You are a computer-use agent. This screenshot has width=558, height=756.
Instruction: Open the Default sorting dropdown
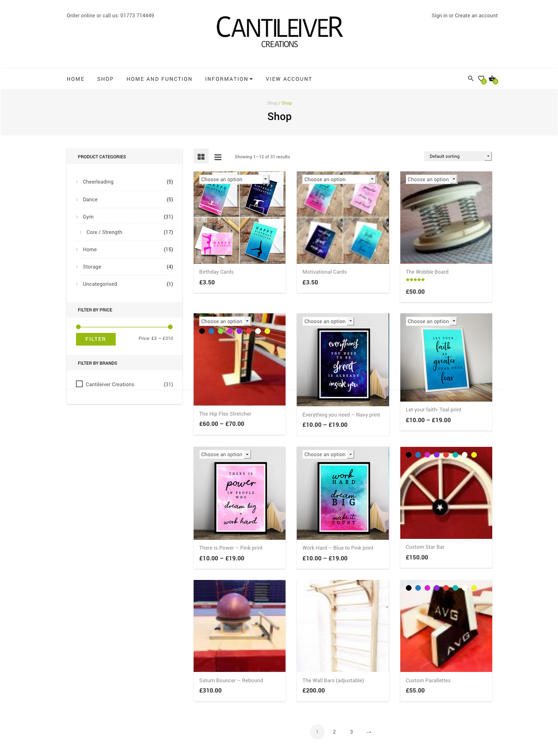point(458,156)
